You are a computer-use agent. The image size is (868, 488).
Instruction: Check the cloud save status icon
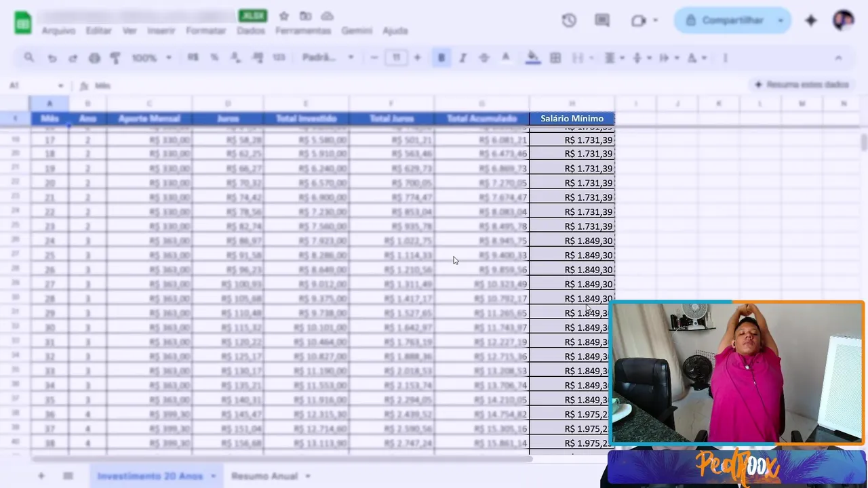(x=328, y=16)
